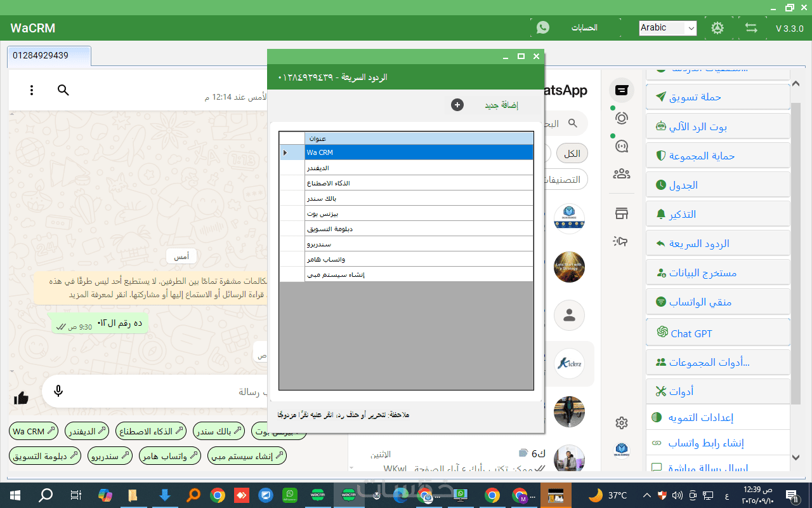This screenshot has width=812, height=508.
Task: Click the Wa CRM quick reply chip
Action: pos(35,431)
